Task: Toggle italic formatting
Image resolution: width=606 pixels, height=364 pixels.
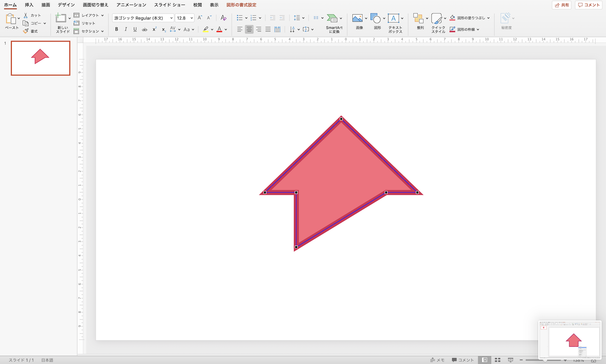Action: coord(126,29)
